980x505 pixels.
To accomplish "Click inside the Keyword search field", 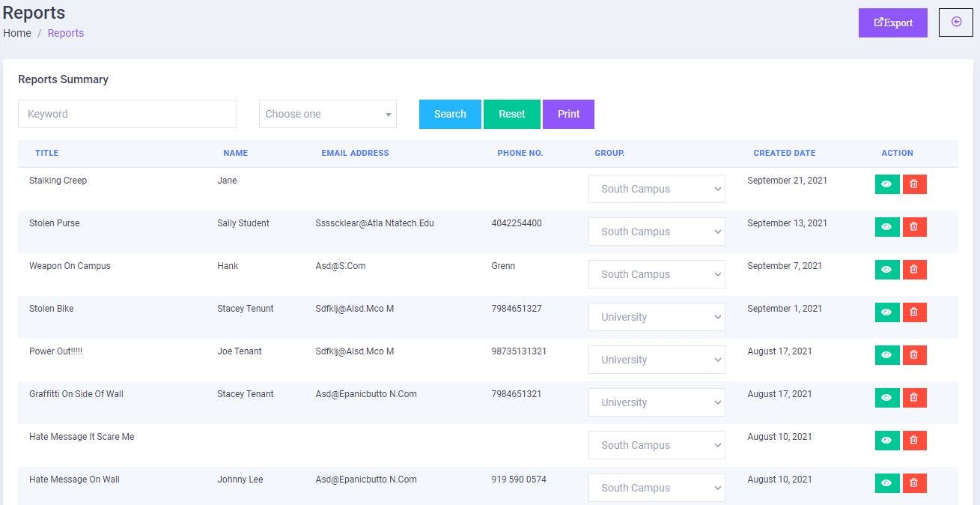I will (127, 113).
